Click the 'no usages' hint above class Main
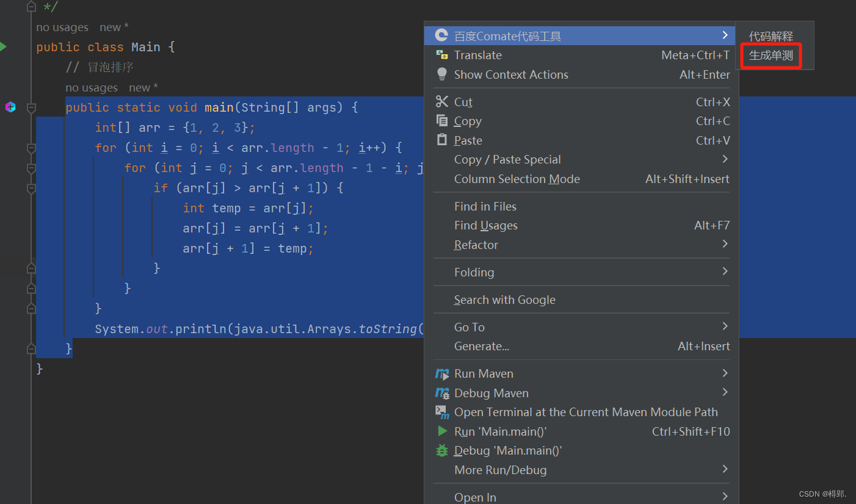 [x=62, y=27]
